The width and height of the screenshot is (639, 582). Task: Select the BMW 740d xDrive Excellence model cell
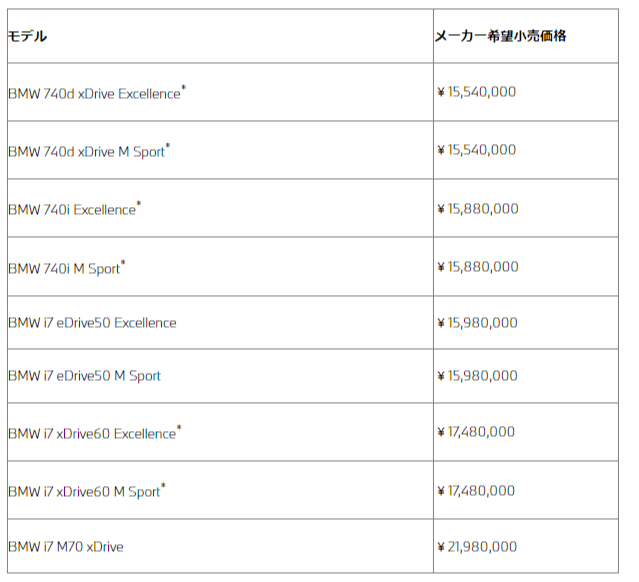pyautogui.click(x=97, y=93)
